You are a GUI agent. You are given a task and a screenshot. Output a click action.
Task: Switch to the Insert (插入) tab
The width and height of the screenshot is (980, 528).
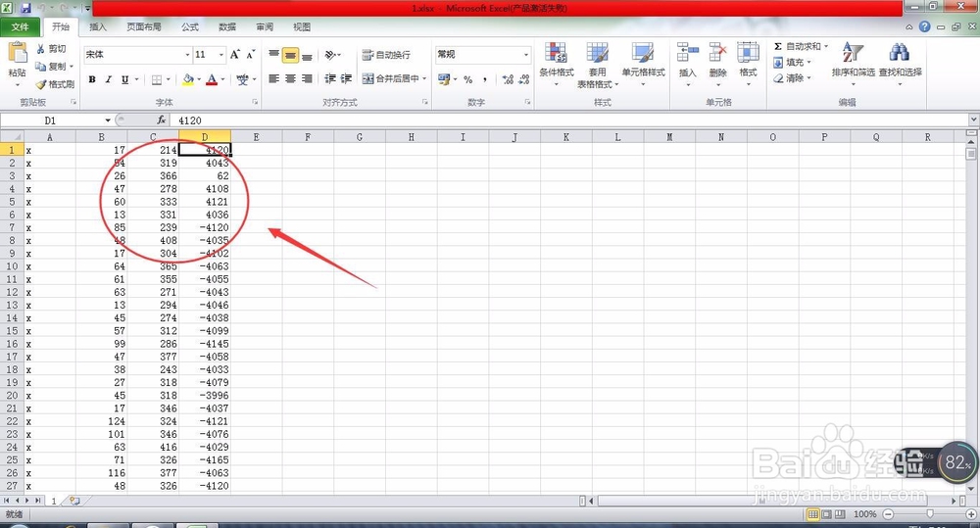(x=97, y=26)
